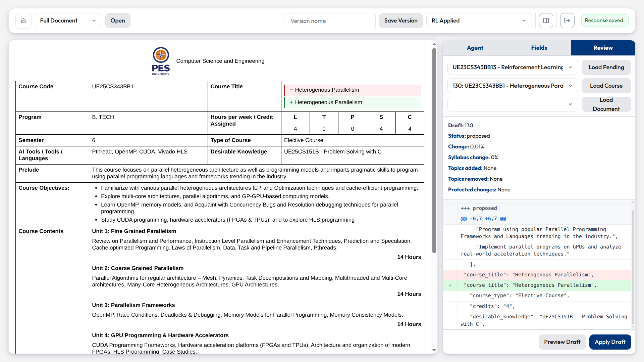Click the Syllabus change: 0% line
The image size is (644, 362).
coord(473,157)
